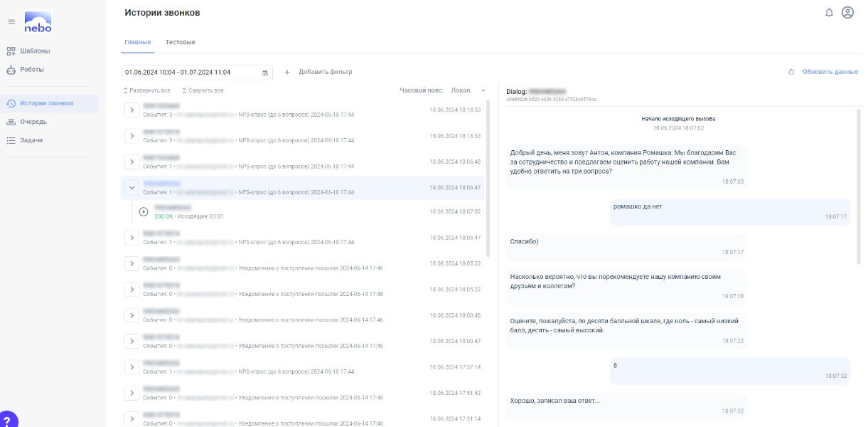The width and height of the screenshot is (868, 427).
Task: Click the call list vertical scrollbar
Action: (488, 179)
